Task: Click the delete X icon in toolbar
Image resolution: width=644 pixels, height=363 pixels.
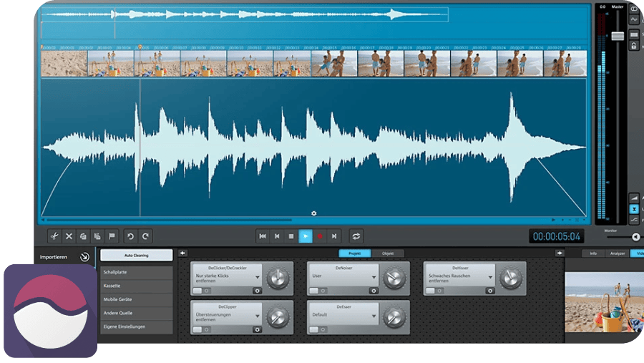Action: [69, 236]
